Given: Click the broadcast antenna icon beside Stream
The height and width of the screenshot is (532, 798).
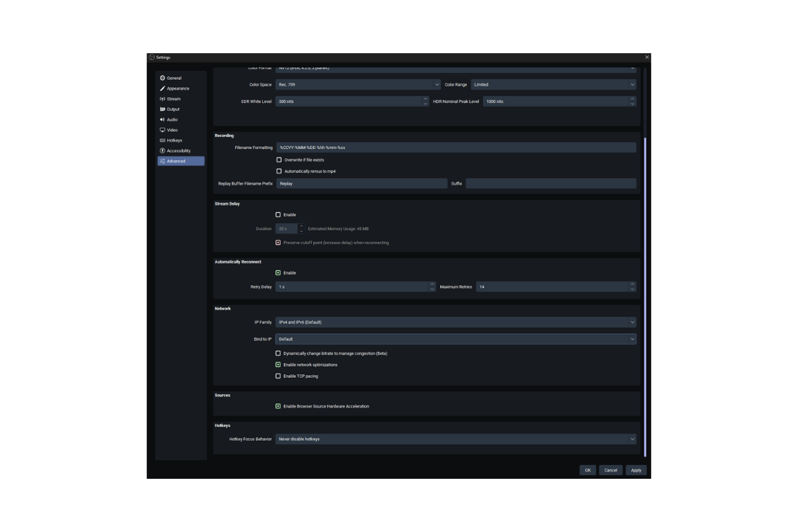Looking at the screenshot, I should (162, 99).
